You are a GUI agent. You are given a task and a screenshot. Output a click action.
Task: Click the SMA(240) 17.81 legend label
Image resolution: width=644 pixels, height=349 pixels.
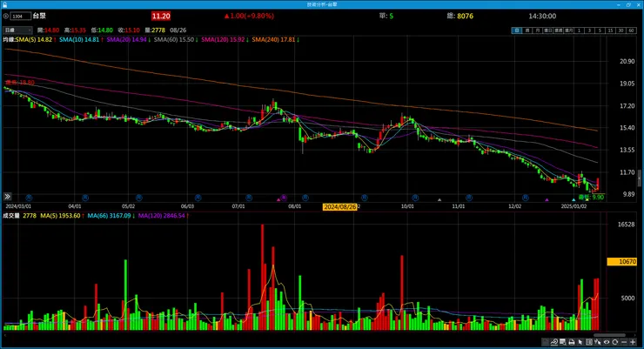274,40
